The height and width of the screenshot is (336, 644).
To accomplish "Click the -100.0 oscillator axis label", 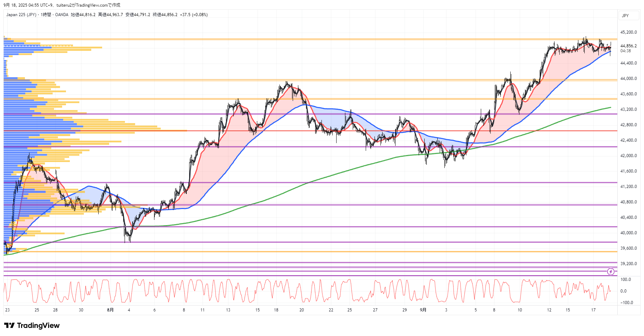I will 626,302.
